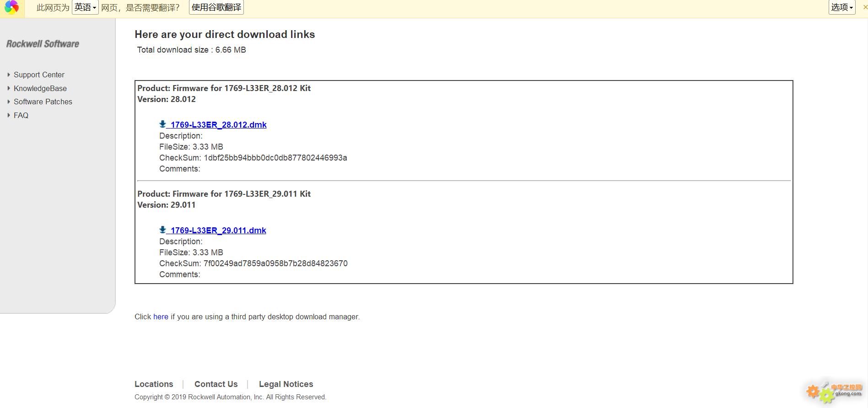Expand Software Patches arrow in sidebar
This screenshot has height=408, width=868.
(x=9, y=102)
